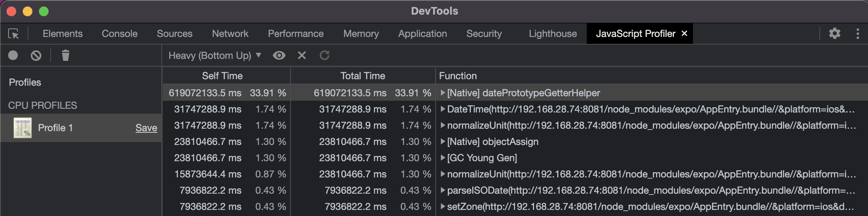Click the Save link for Profile 1
Screen dimensions: 868x216
(146, 128)
